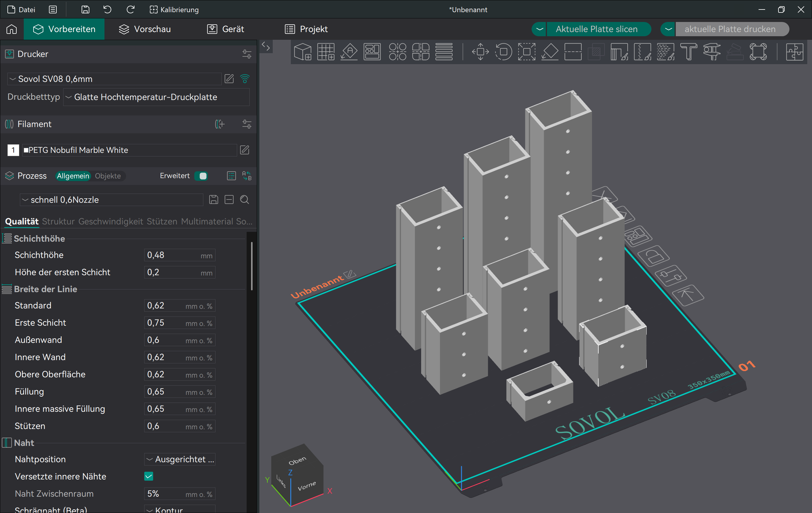Save the process preset
The image size is (812, 513).
[213, 200]
